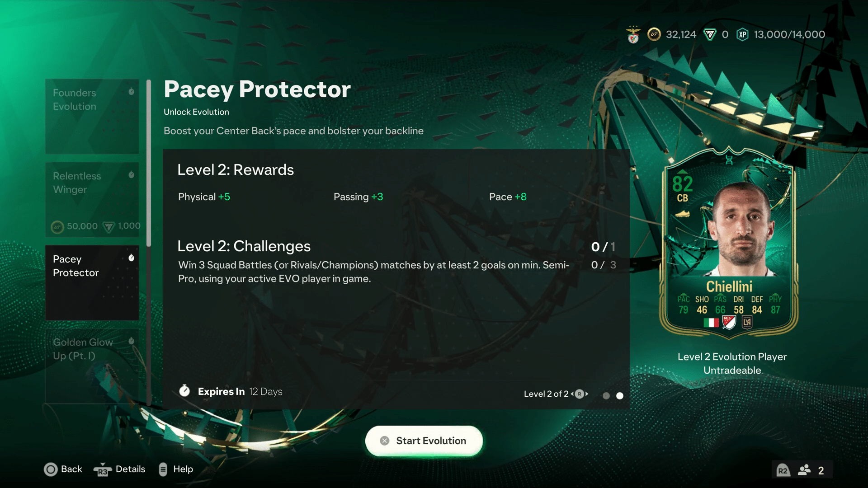The height and width of the screenshot is (488, 868).
Task: Click the R3 Details stick icon
Action: click(x=103, y=470)
